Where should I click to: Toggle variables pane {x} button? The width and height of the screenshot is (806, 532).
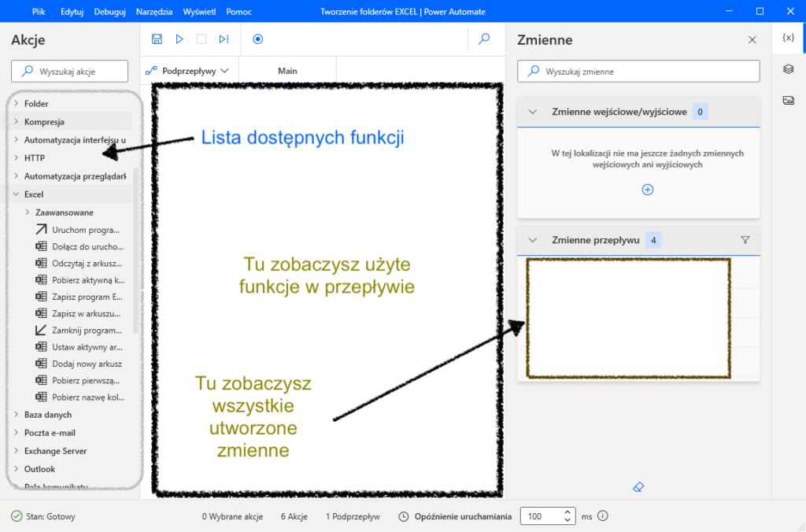pyautogui.click(x=788, y=38)
